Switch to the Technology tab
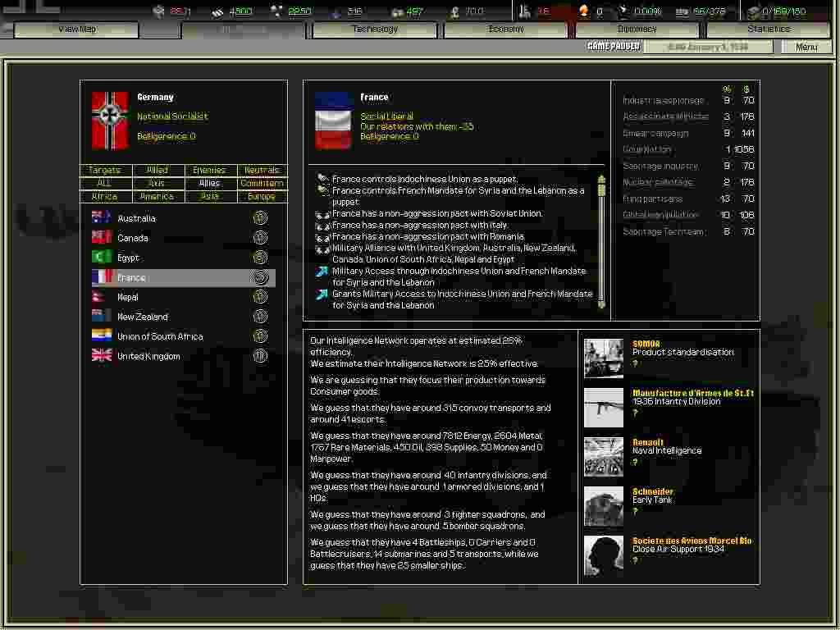 click(x=375, y=30)
